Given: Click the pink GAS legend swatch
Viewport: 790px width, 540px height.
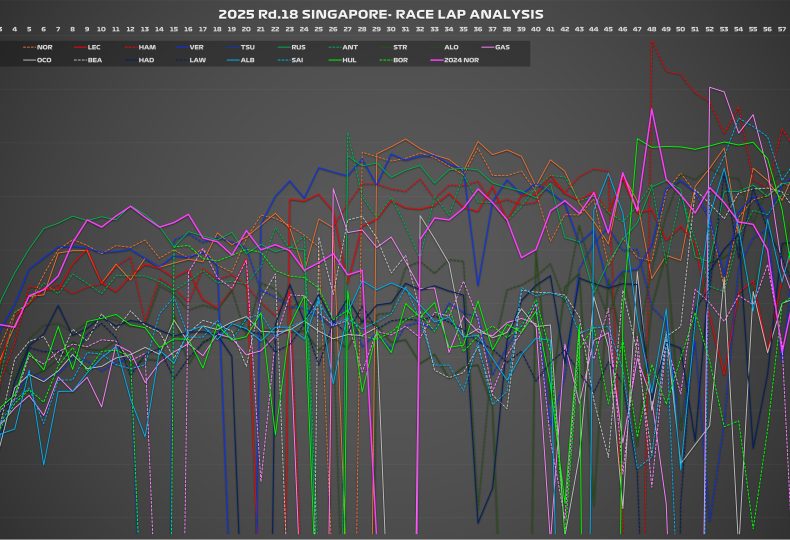Looking at the screenshot, I should tap(488, 47).
